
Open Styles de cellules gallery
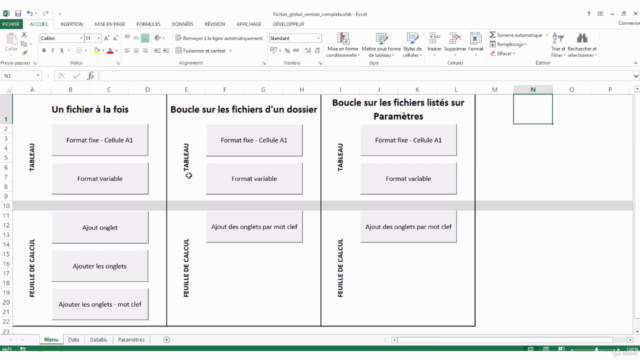[x=412, y=44]
